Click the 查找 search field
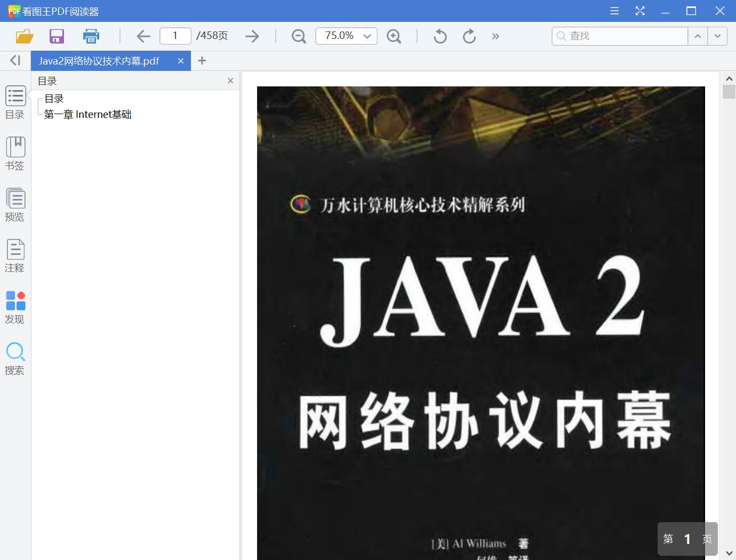The width and height of the screenshot is (736, 560). (620, 36)
